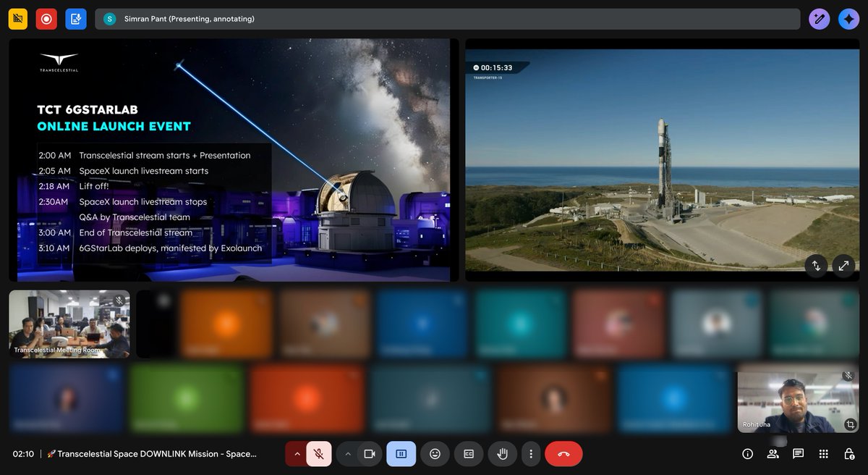Turn on closed captions
Screen dimensions: 868x475
point(469,454)
